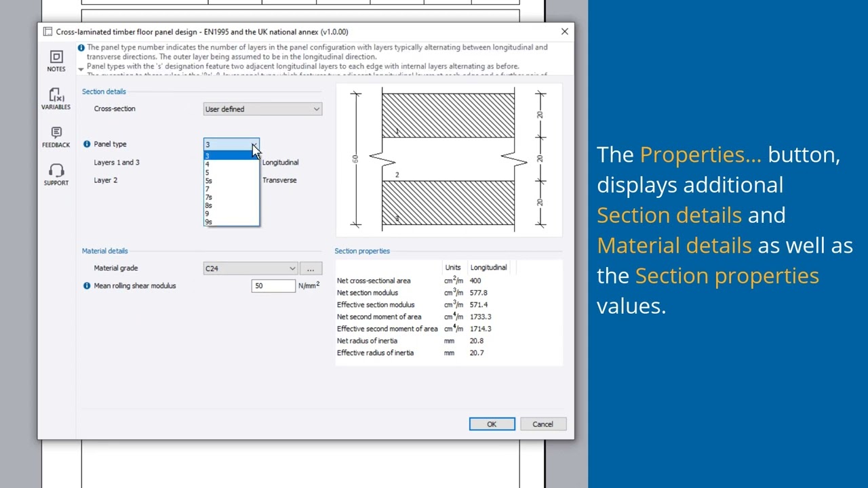Click the dialog title bar window icon
Image resolution: width=868 pixels, height=488 pixels.
(x=47, y=32)
